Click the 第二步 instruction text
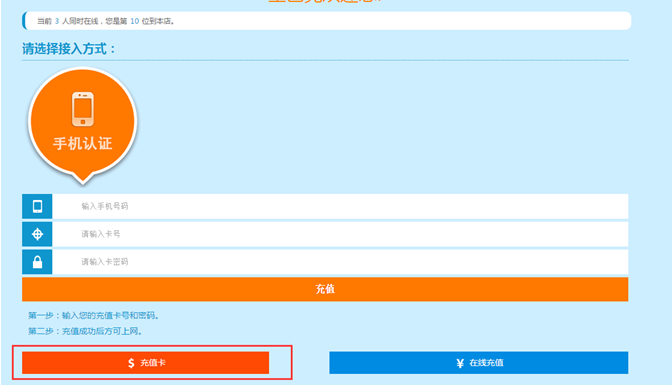This screenshot has height=385, width=672. [x=85, y=331]
